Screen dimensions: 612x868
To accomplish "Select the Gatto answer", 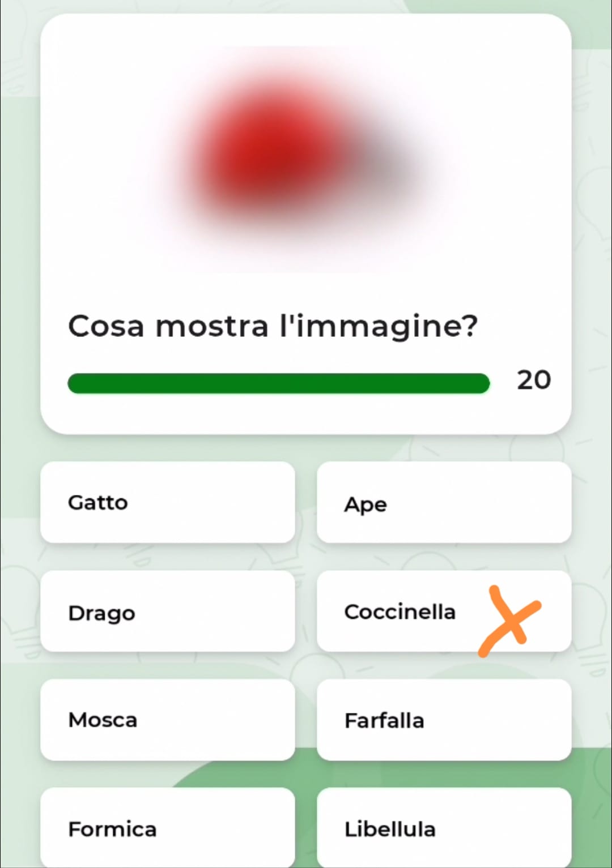I will pyautogui.click(x=167, y=502).
